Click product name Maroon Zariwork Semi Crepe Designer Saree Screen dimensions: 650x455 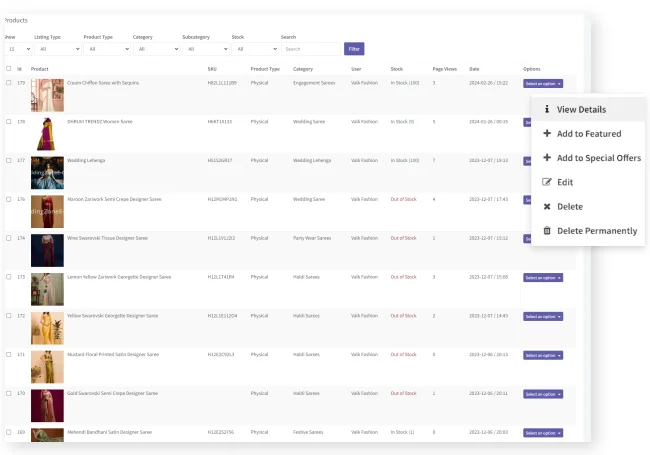[x=114, y=199]
